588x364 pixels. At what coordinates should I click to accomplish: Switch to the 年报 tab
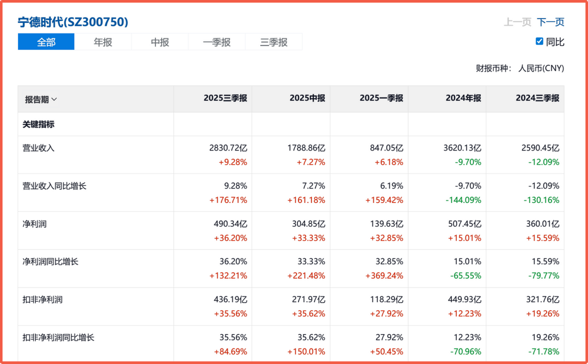[x=103, y=42]
